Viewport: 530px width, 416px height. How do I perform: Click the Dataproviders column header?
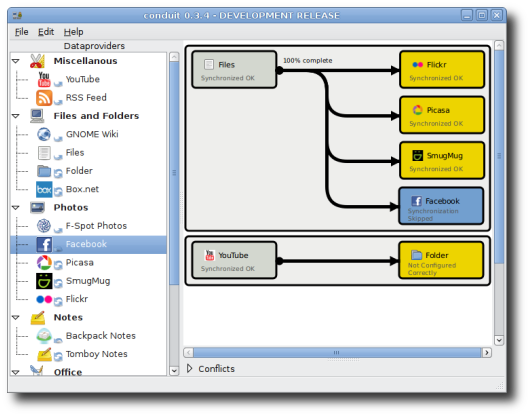click(x=94, y=46)
